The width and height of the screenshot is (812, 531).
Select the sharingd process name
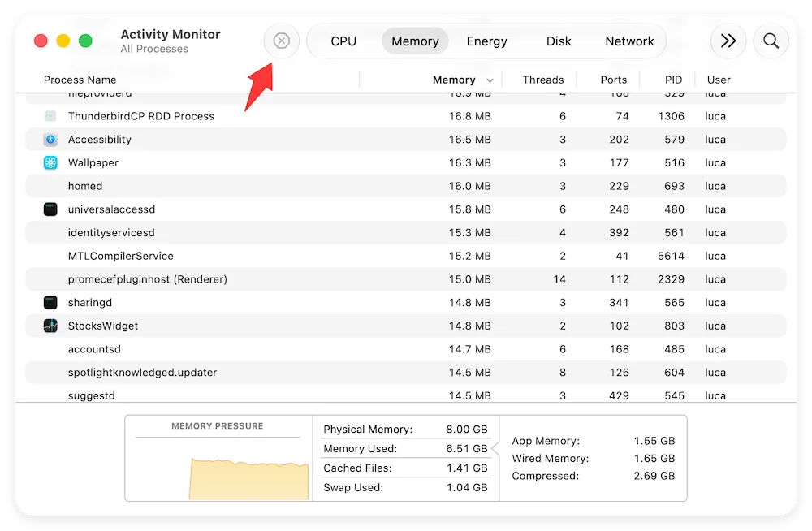tap(89, 303)
